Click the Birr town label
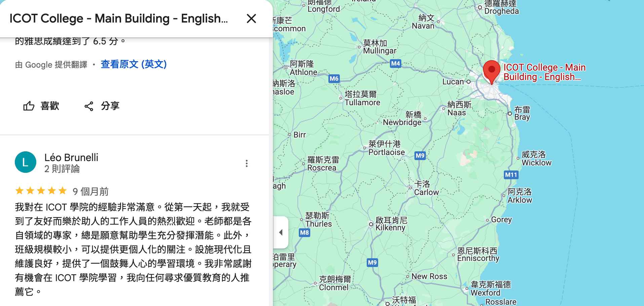The width and height of the screenshot is (644, 306). [299, 135]
